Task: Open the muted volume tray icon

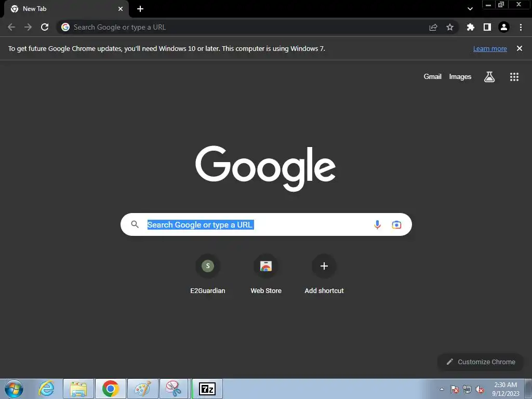Action: [x=480, y=389]
